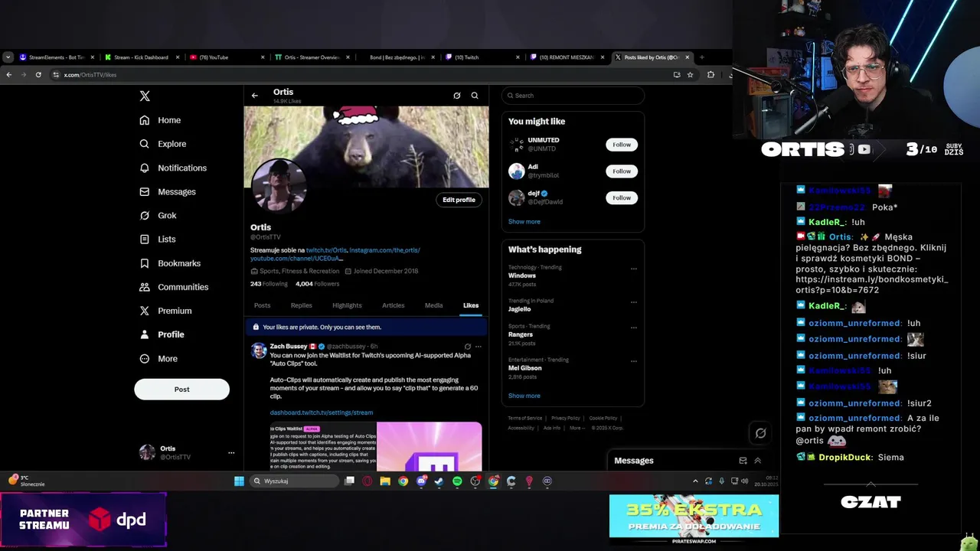Click Show more under What's happening

pyautogui.click(x=524, y=396)
